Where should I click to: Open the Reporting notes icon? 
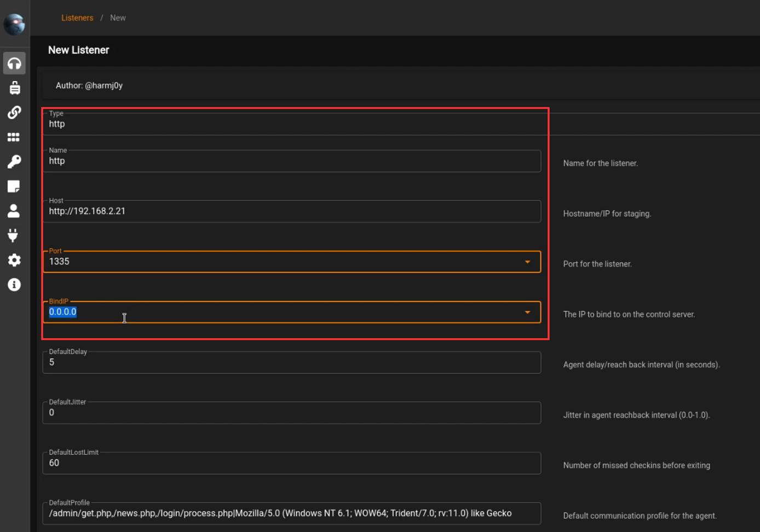pyautogui.click(x=14, y=186)
